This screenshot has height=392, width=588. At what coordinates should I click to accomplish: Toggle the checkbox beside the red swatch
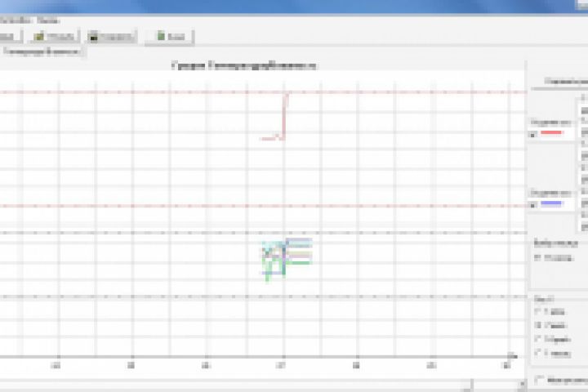coord(532,134)
